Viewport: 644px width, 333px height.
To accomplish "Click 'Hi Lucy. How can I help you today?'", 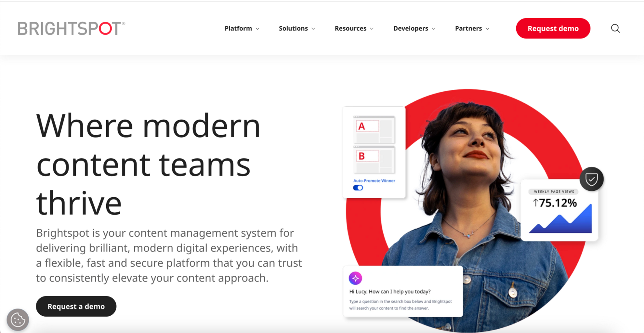I will (390, 291).
